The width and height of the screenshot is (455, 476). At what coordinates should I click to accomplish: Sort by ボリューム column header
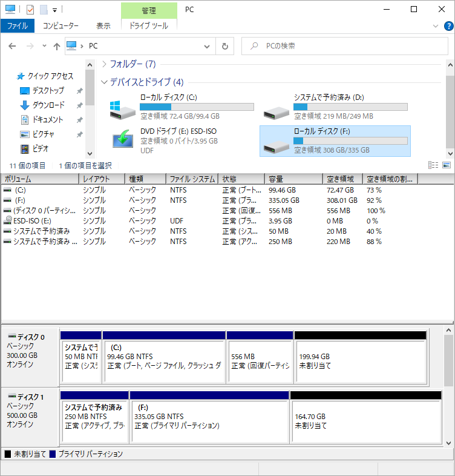tap(40, 179)
